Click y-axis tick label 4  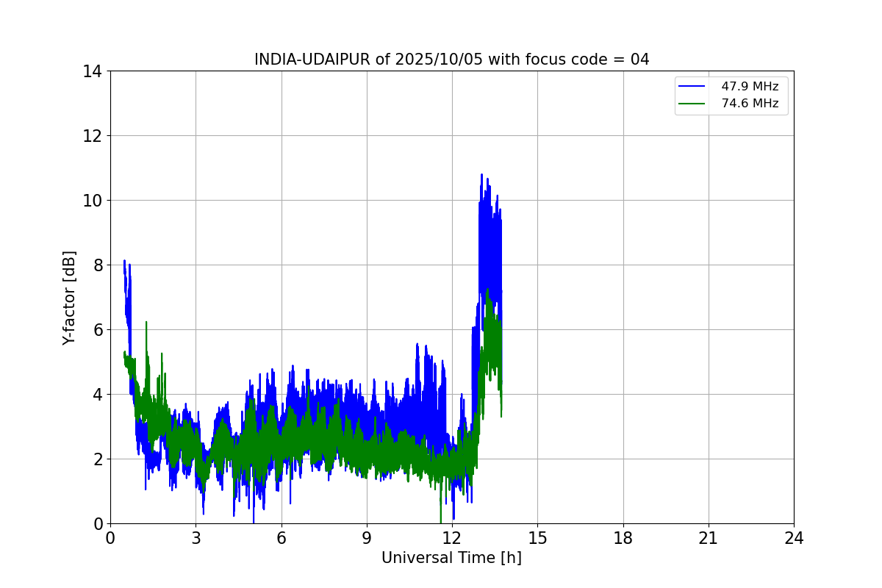[x=98, y=395]
